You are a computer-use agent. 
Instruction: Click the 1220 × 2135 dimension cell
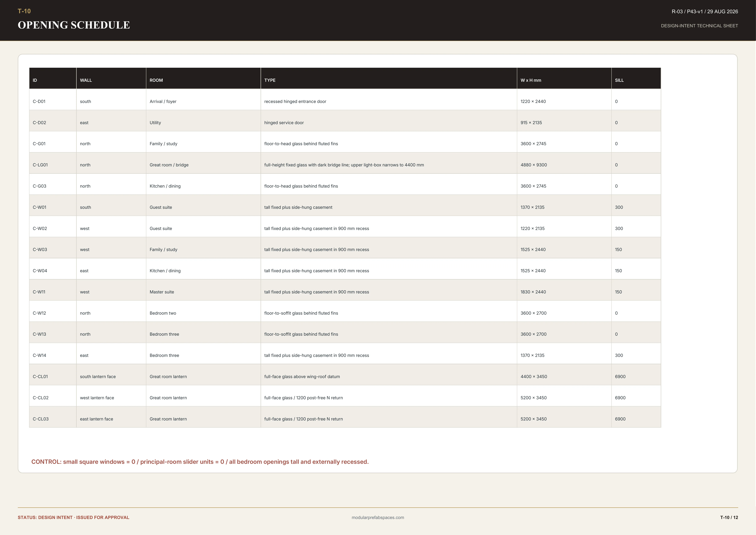click(564, 226)
